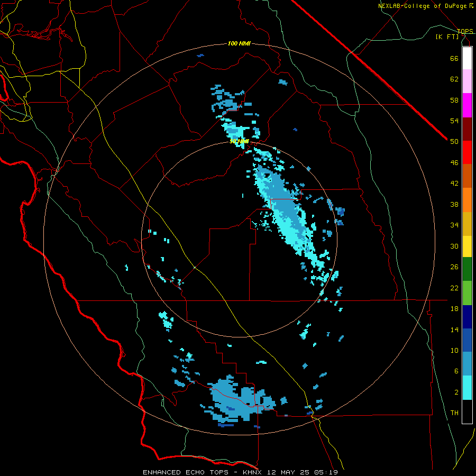Viewport: 476px width, 476px height.
Task: Click the "66" legend label
Action: pyautogui.click(x=454, y=58)
